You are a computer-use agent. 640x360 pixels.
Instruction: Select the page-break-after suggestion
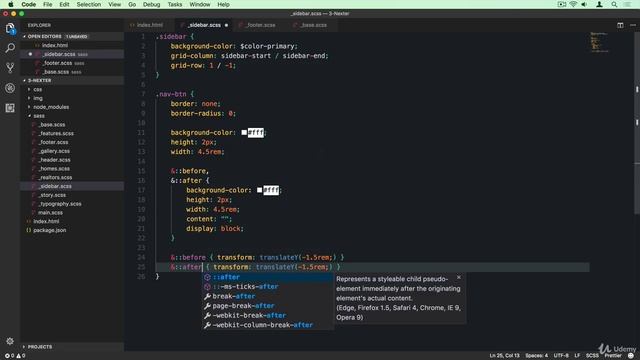268,306
